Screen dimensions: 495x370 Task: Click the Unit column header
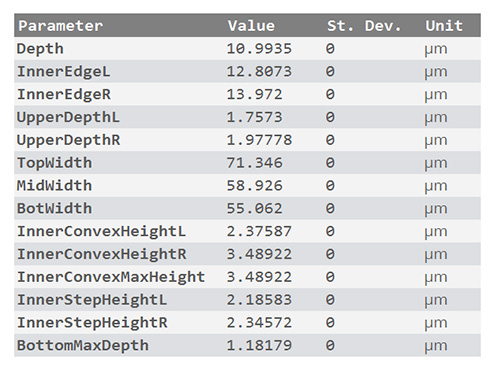point(444,26)
